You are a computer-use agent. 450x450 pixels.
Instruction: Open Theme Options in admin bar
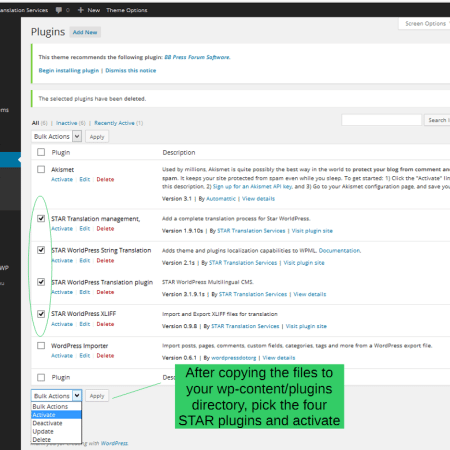127,10
